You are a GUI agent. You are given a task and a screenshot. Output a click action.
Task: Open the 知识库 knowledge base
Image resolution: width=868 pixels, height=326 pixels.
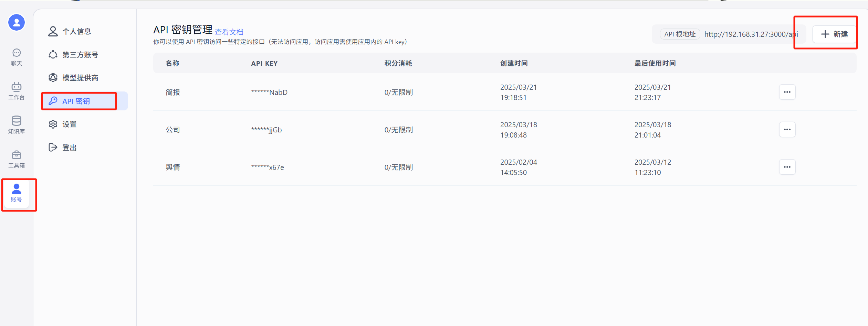[x=17, y=125]
